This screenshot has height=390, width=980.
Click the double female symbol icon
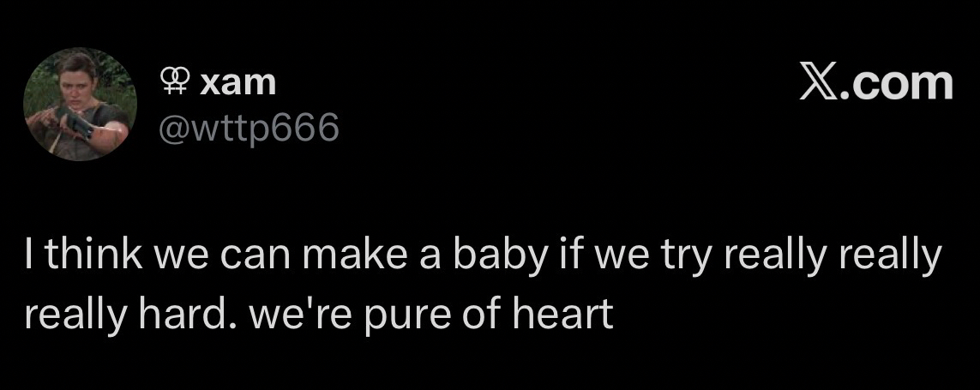pyautogui.click(x=174, y=82)
